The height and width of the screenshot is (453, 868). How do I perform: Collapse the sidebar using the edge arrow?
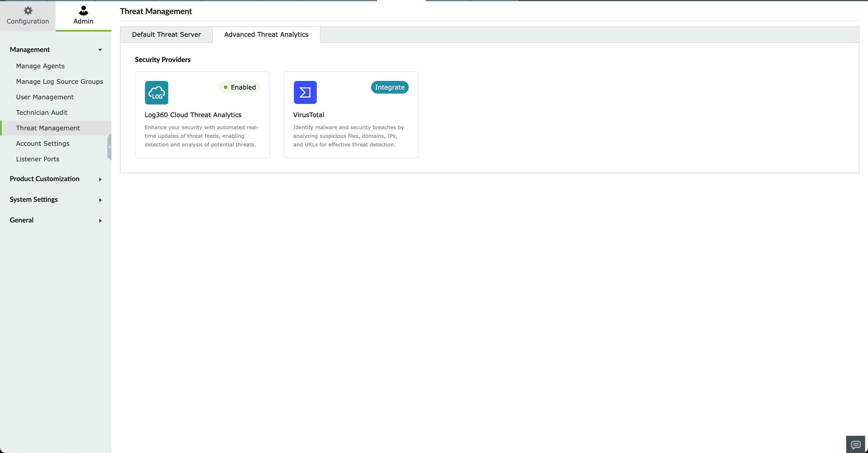tap(110, 147)
